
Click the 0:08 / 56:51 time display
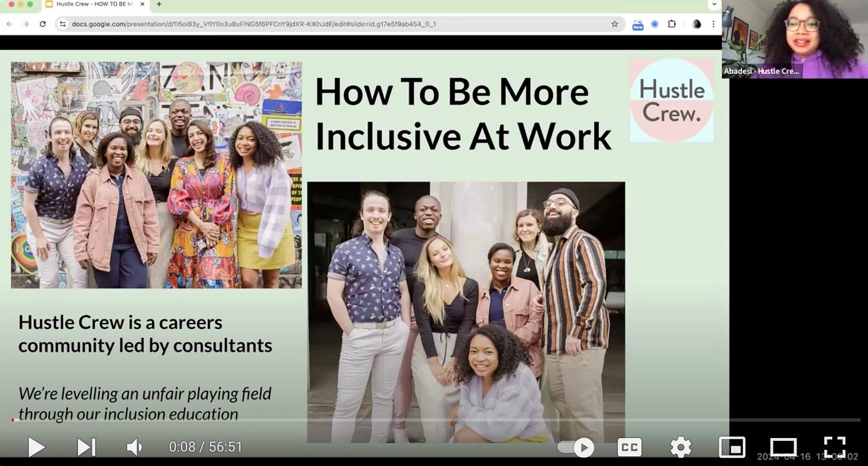tap(206, 447)
